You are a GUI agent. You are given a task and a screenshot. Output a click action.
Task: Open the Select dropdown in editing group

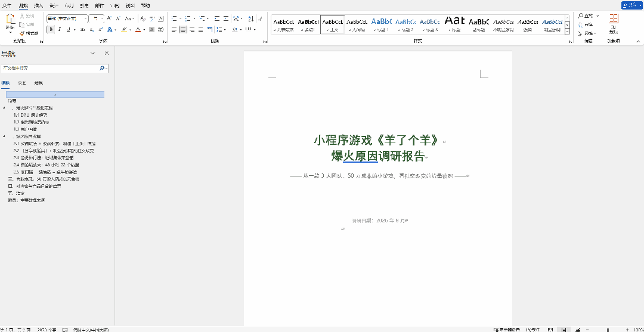pyautogui.click(x=588, y=33)
